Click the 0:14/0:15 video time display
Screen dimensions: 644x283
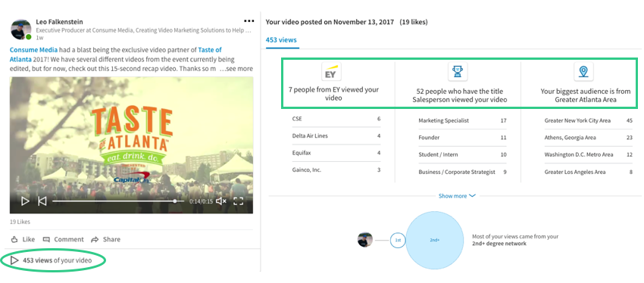tap(201, 201)
